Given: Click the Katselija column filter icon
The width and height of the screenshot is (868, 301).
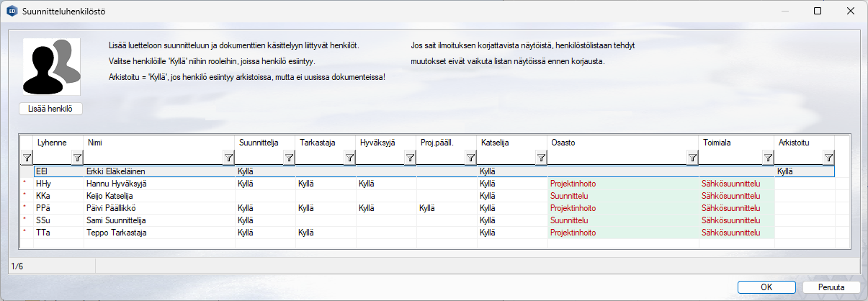Looking at the screenshot, I should click(540, 157).
